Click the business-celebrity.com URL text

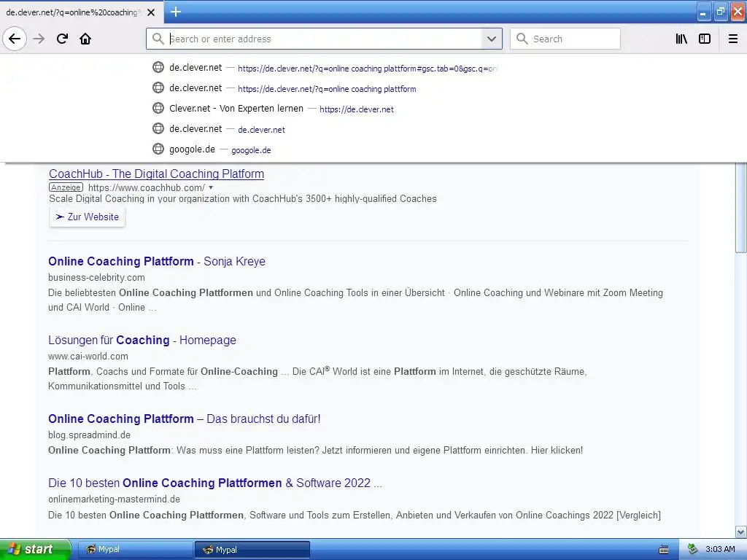[96, 278]
